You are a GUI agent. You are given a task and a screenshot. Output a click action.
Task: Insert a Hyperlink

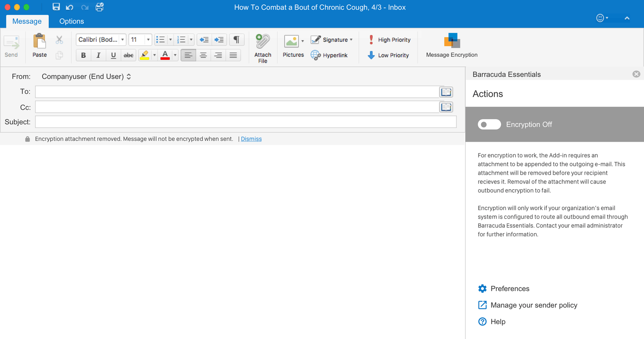tap(329, 55)
